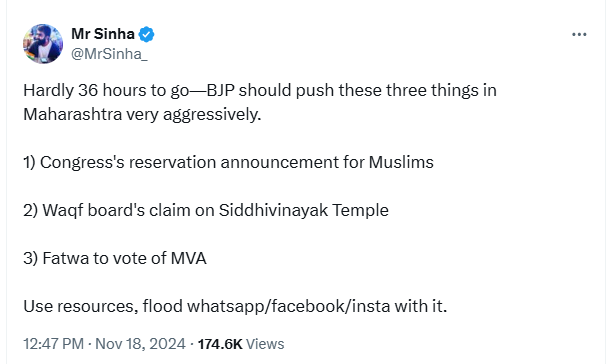This screenshot has width=609, height=364.
Task: Open the three-dot more options menu
Action: [579, 35]
